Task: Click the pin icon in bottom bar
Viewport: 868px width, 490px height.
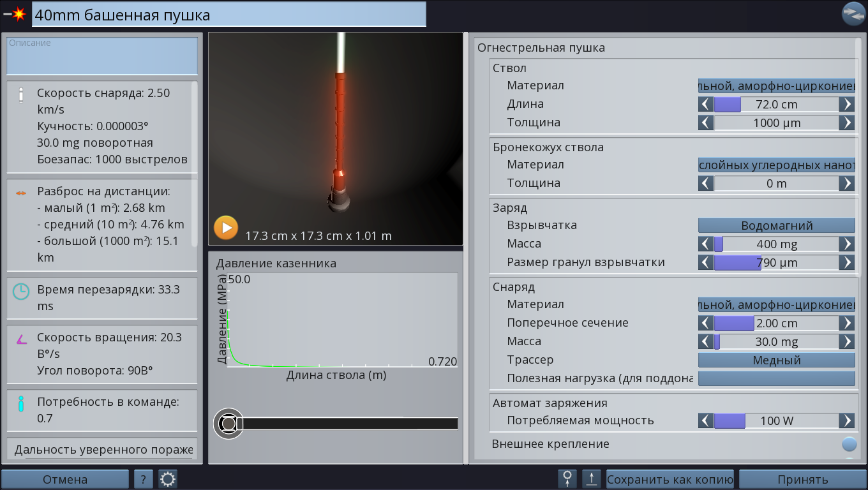Action: (567, 479)
